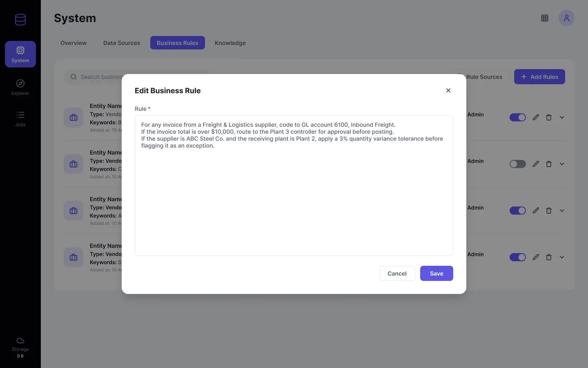This screenshot has height=368, width=588.
Task: Expand the fourth rule chevron
Action: (x=562, y=257)
